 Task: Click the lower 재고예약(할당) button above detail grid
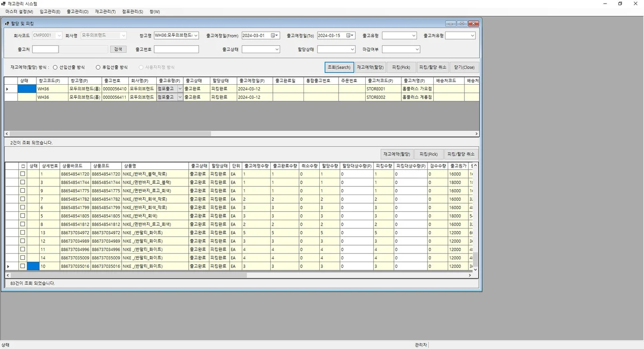coord(397,154)
